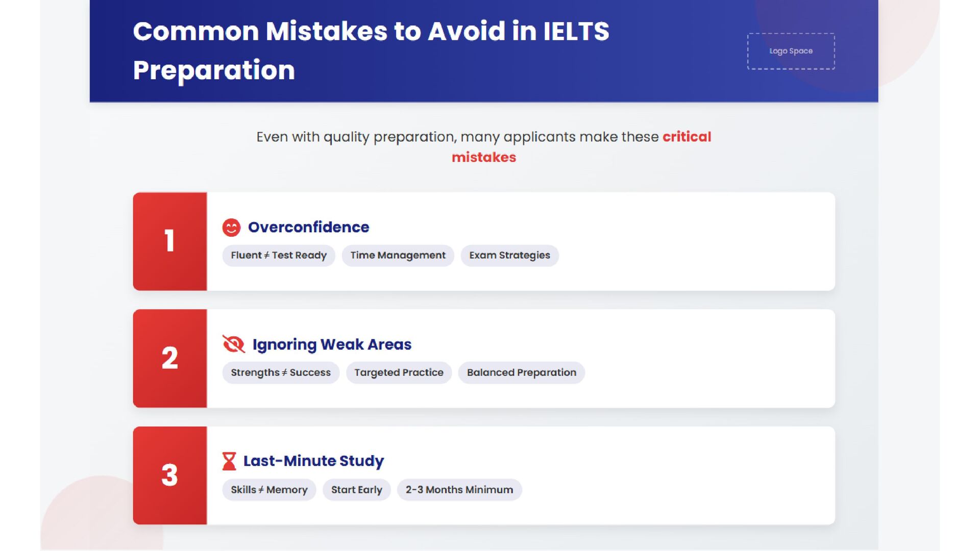Click the red number 3 block
This screenshot has height=551, width=980.
[x=170, y=475]
